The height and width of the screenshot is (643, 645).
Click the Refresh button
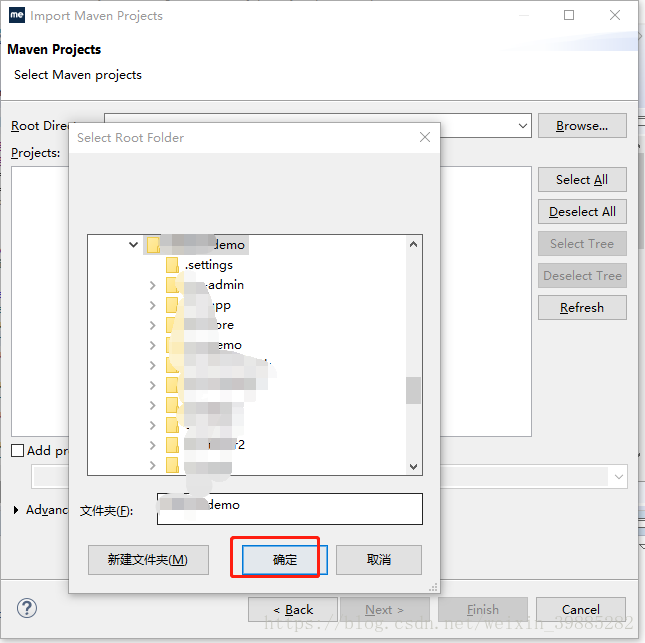point(582,307)
